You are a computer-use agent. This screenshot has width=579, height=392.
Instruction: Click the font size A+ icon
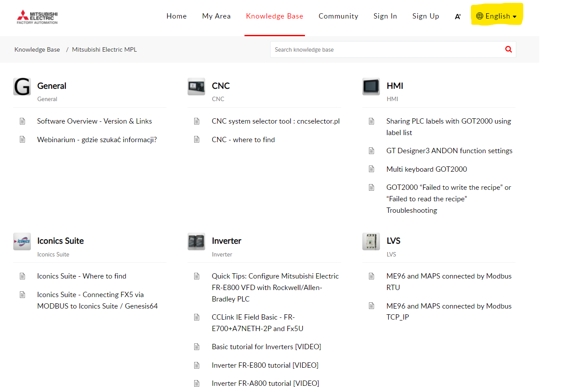(x=458, y=16)
